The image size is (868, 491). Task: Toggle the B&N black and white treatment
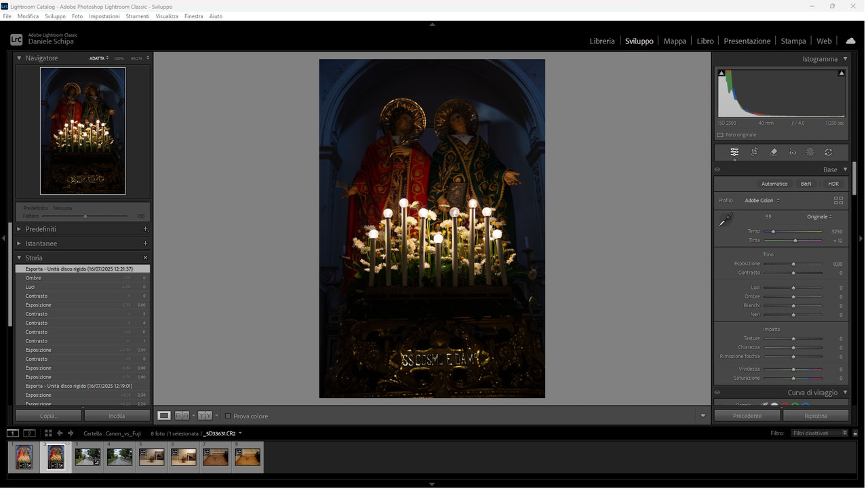806,184
